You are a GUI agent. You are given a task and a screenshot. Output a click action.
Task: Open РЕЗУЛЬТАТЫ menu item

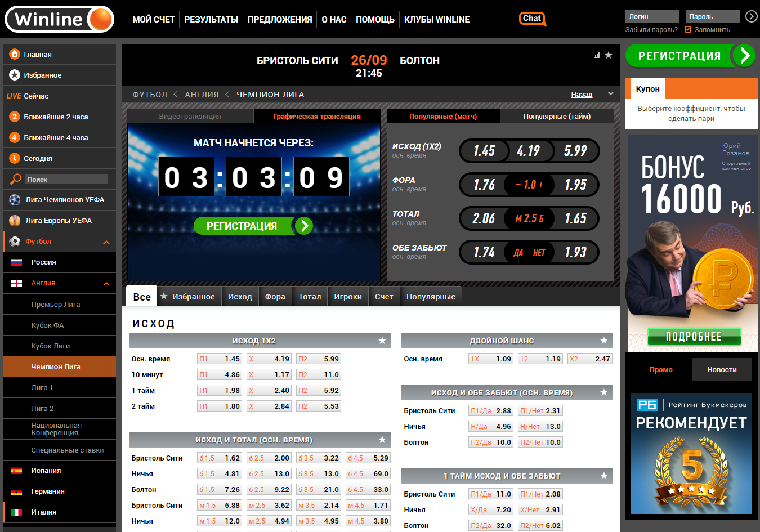211,19
